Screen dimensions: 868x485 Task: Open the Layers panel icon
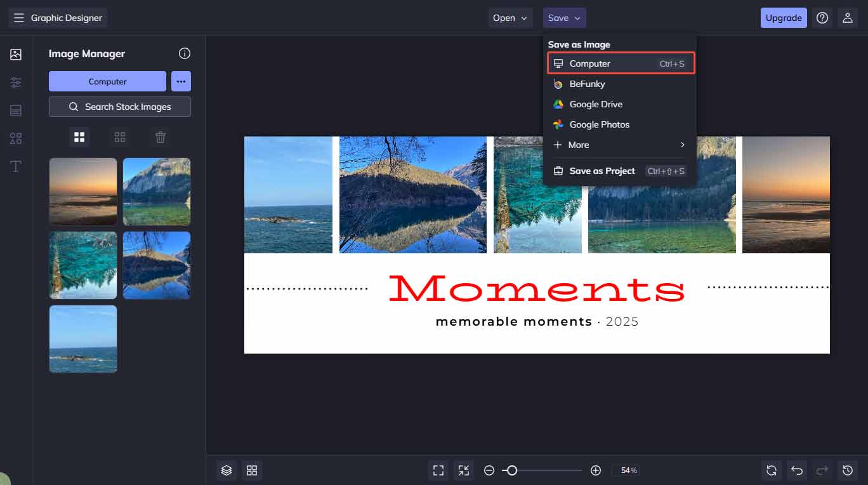227,470
